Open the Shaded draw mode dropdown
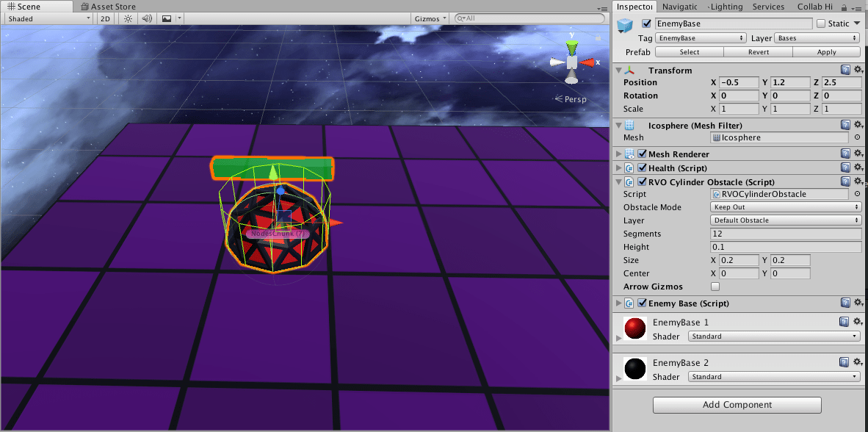 (x=48, y=18)
